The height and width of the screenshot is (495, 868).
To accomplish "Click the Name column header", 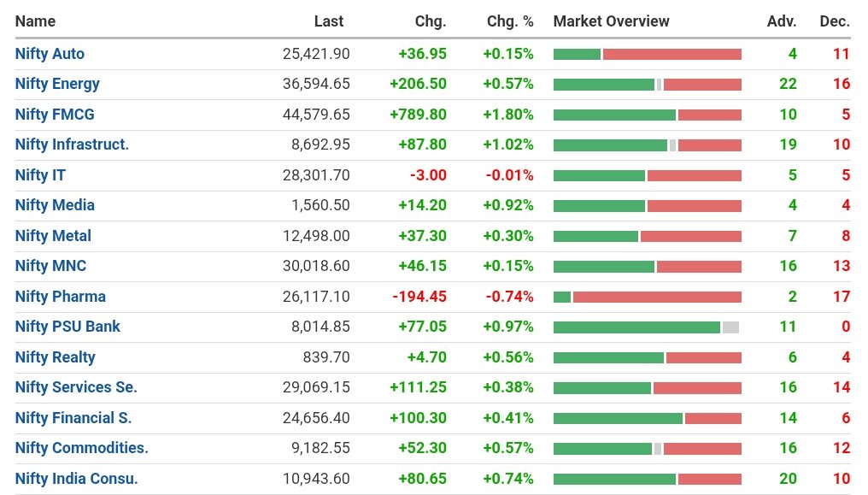I will pos(35,21).
